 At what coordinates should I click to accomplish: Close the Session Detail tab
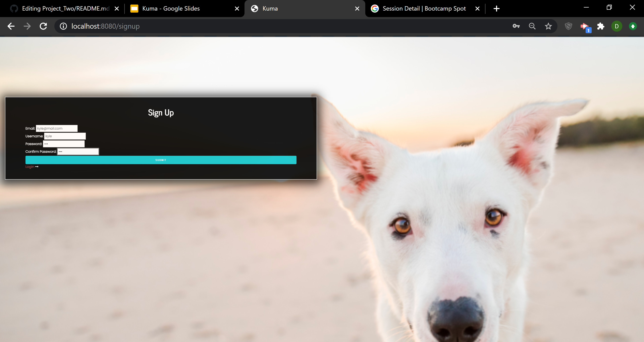(x=477, y=9)
